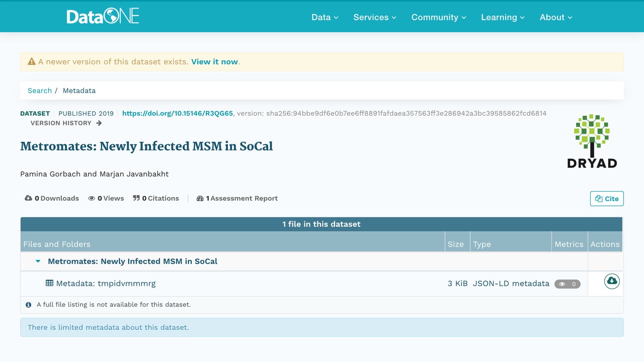
Task: Click the View it now link
Action: (214, 62)
